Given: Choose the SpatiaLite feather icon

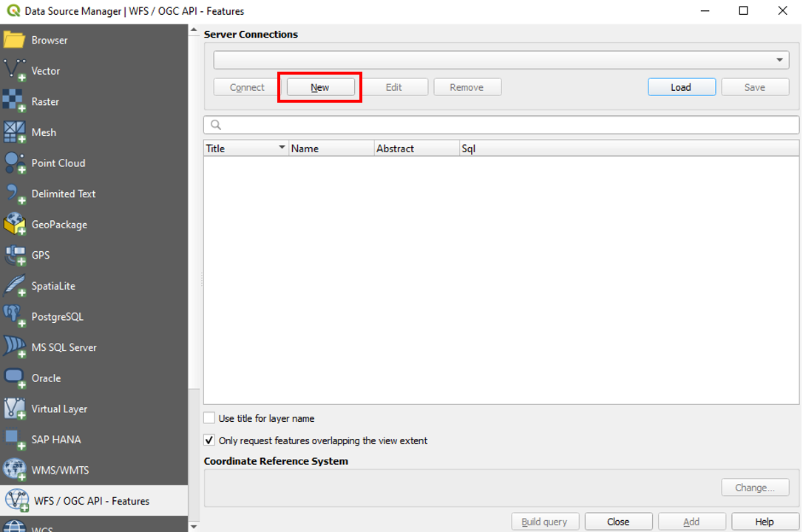Looking at the screenshot, I should [14, 285].
